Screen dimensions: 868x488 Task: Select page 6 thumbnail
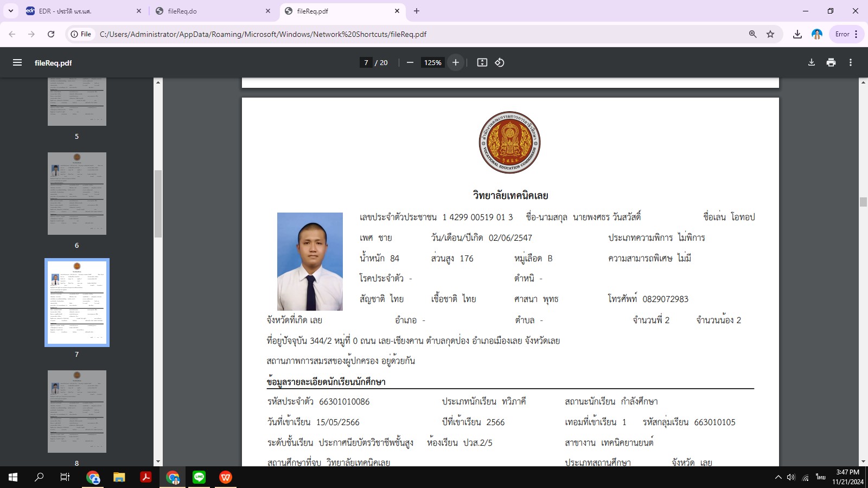pyautogui.click(x=76, y=194)
